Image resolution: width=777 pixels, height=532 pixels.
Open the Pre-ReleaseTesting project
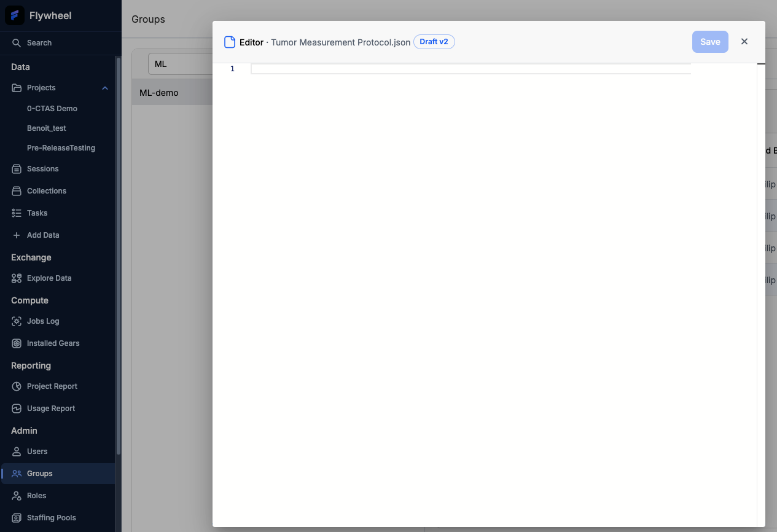(61, 147)
